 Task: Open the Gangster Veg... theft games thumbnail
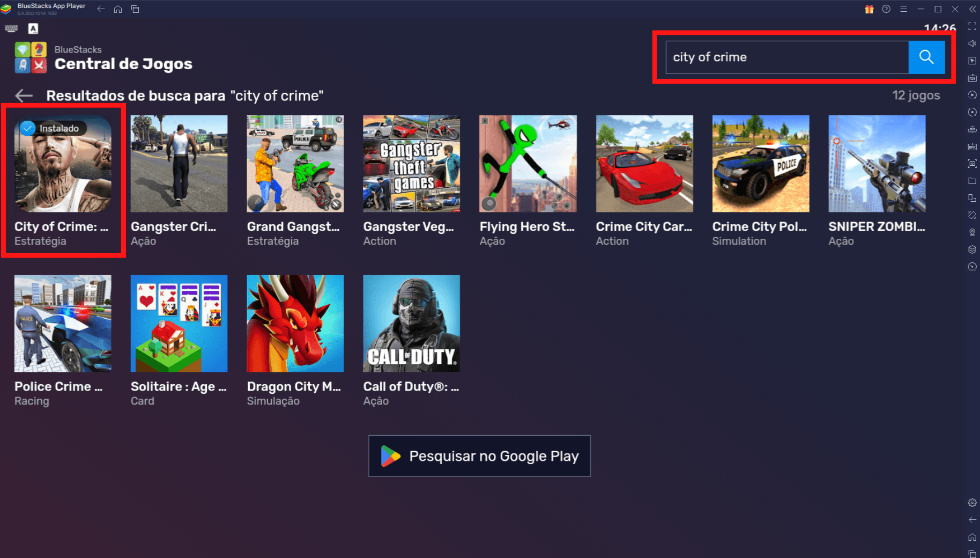click(x=412, y=164)
